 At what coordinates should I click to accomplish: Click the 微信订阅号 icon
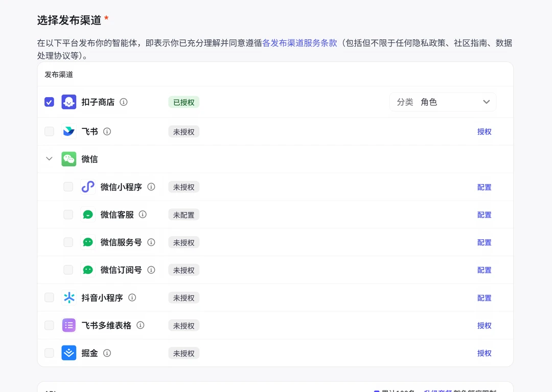88,270
